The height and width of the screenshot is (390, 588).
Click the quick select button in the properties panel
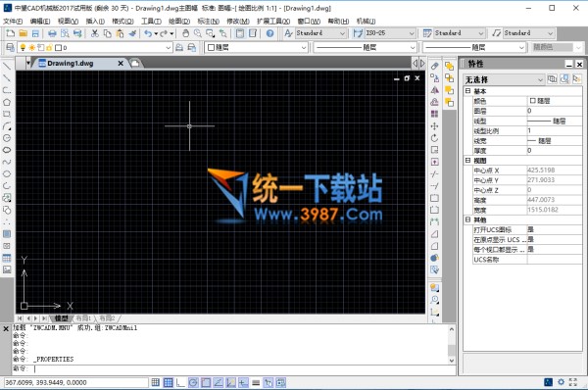coord(577,79)
